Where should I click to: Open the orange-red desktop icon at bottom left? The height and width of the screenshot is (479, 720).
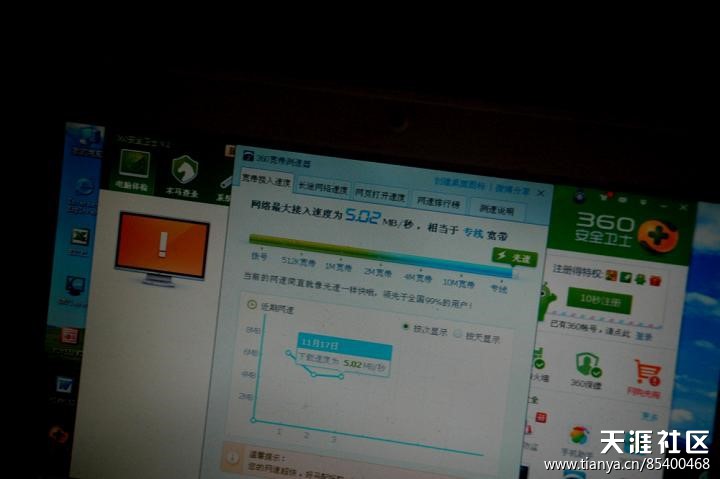tap(58, 434)
